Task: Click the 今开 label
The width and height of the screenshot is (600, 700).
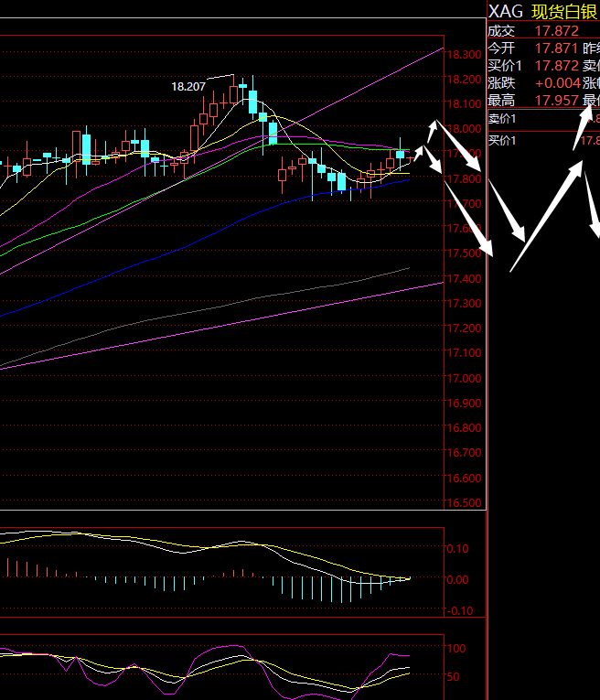Action: click(x=501, y=48)
